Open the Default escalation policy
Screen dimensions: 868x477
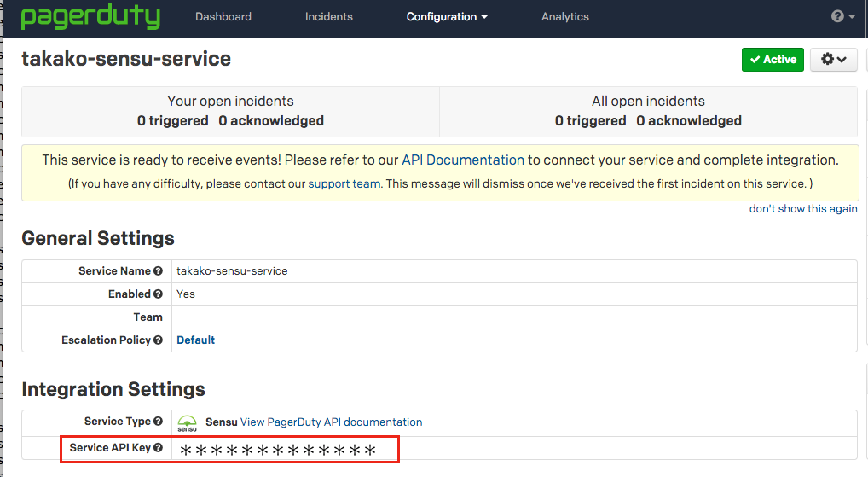195,340
